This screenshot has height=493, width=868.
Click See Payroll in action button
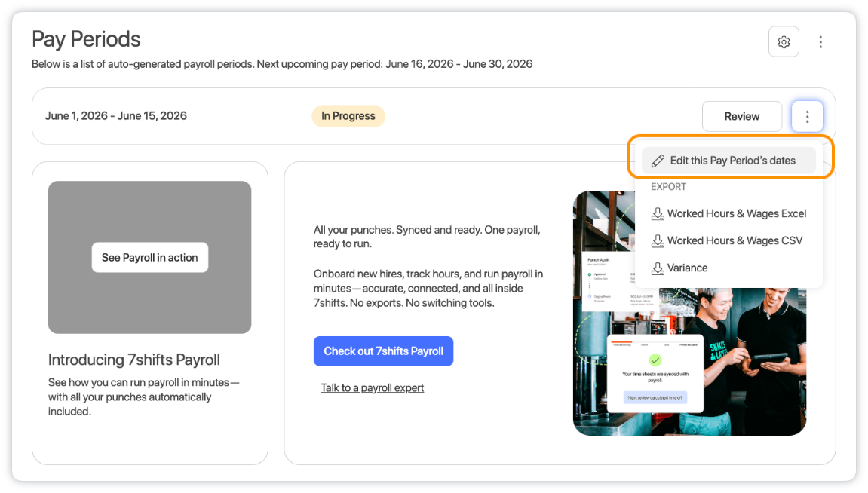point(149,257)
